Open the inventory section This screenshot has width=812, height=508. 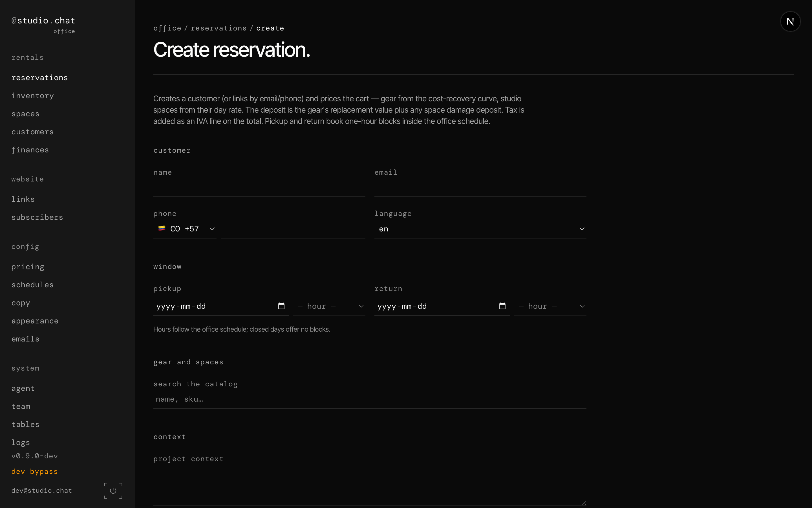click(32, 96)
